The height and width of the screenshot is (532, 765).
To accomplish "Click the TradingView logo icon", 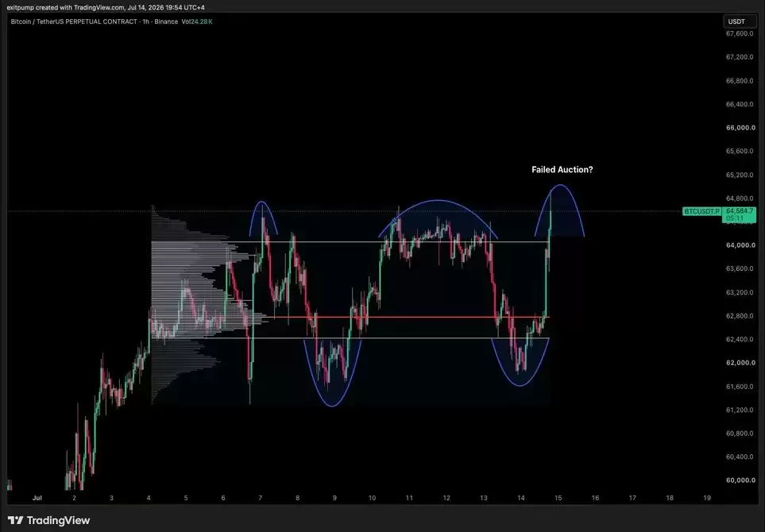I will (15, 520).
